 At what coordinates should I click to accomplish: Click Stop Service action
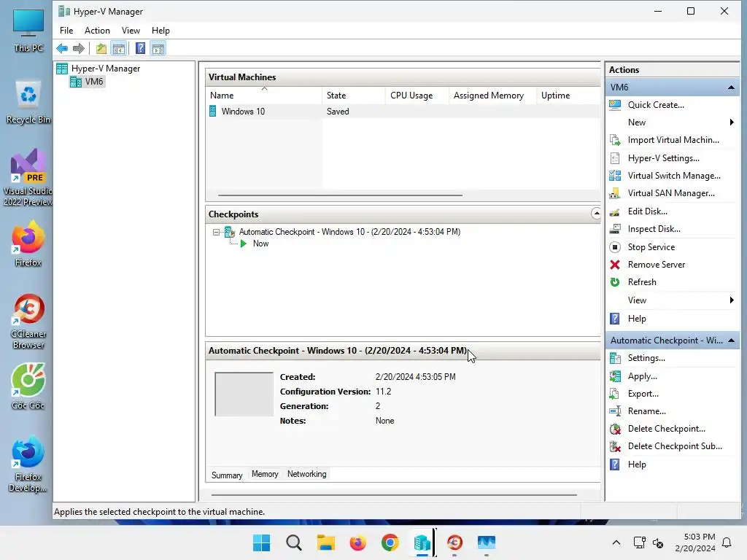(651, 247)
